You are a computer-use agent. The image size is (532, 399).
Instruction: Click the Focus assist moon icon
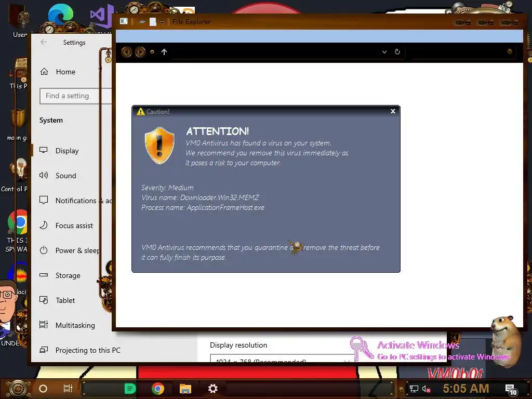pos(44,225)
